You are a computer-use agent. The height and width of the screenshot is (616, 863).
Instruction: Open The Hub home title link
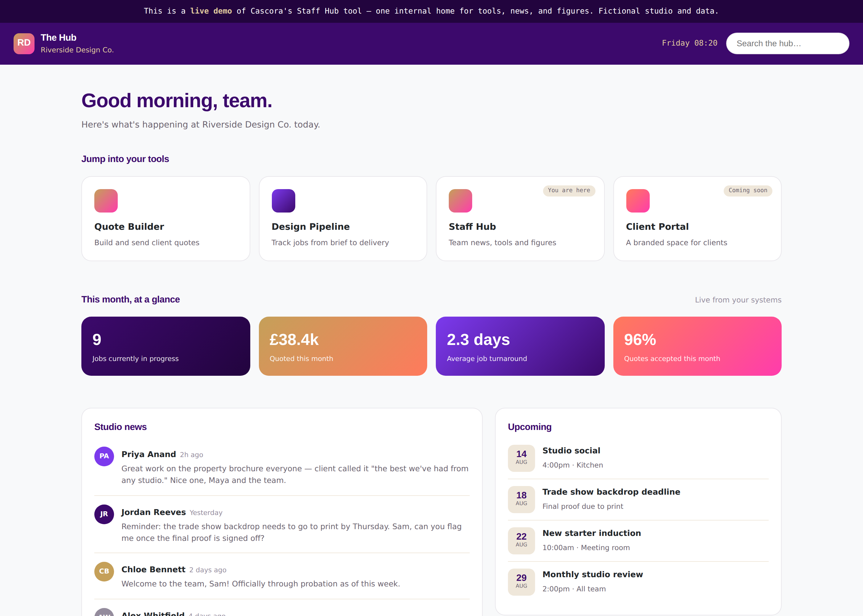pyautogui.click(x=59, y=38)
